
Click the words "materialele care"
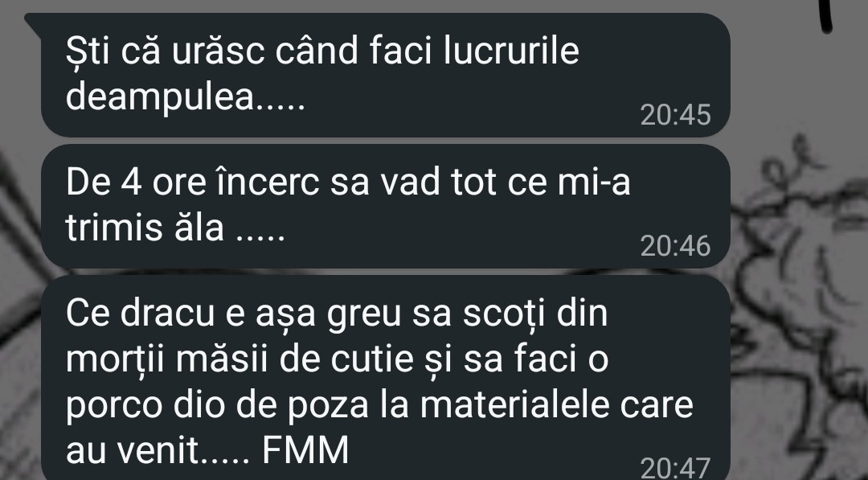coord(556,404)
